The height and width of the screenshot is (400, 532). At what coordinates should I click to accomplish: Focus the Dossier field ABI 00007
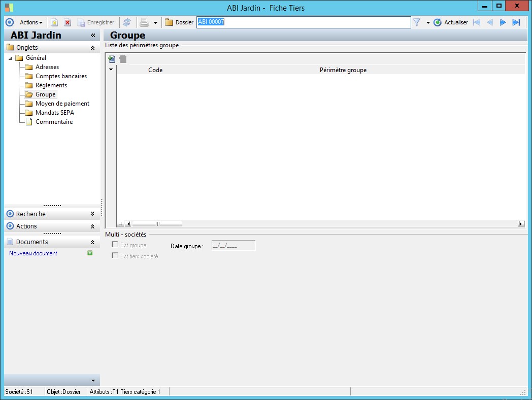click(x=304, y=22)
